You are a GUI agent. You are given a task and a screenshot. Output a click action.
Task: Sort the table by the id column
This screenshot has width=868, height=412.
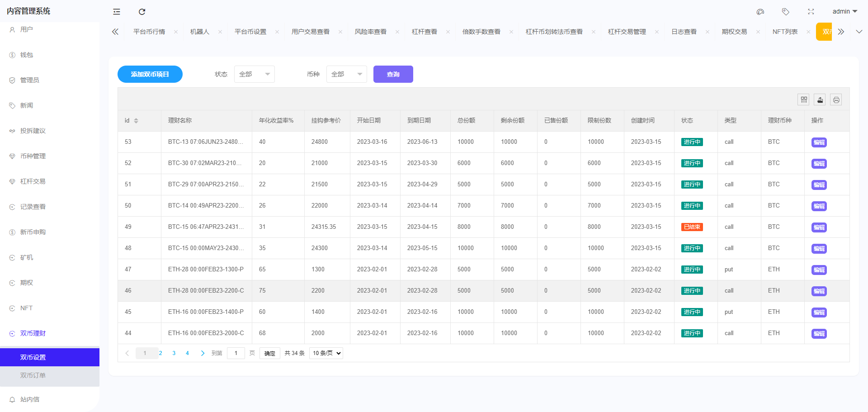tap(136, 120)
